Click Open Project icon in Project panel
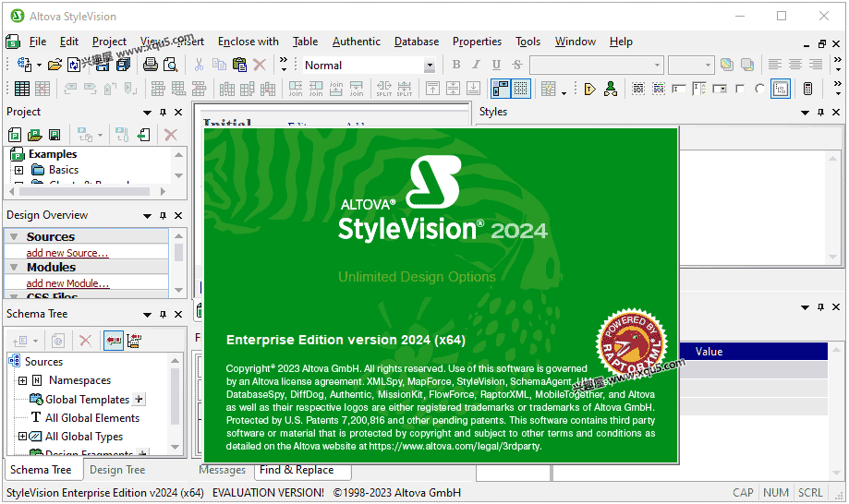The height and width of the screenshot is (504, 849). 35,135
